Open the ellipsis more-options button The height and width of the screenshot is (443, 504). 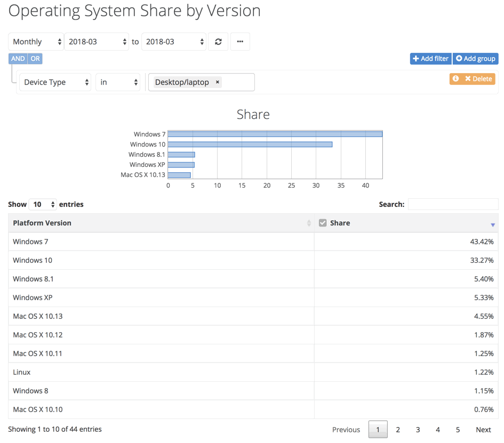(x=240, y=42)
